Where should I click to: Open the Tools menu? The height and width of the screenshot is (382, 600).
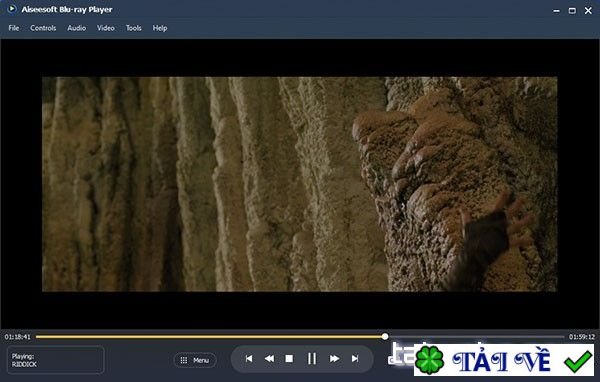coord(134,28)
